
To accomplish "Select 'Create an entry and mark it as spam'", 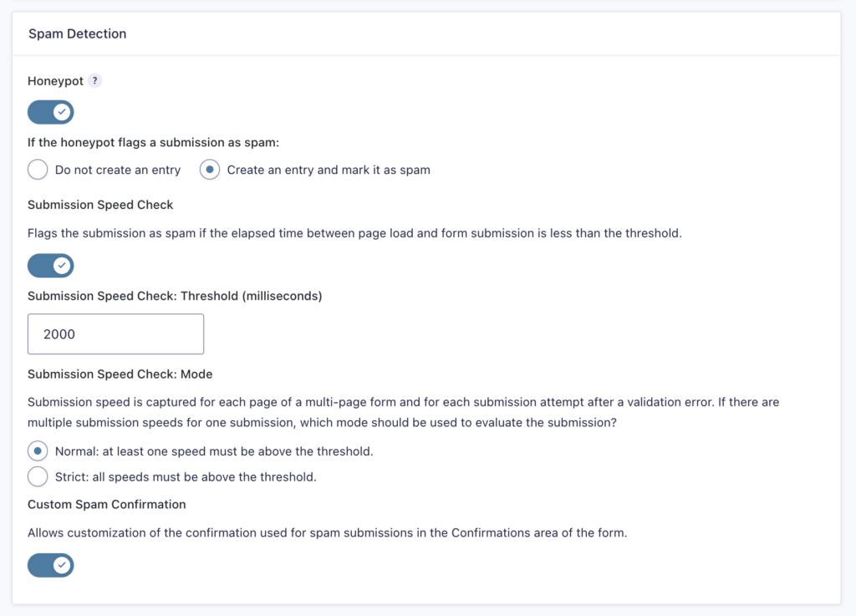I will point(209,170).
